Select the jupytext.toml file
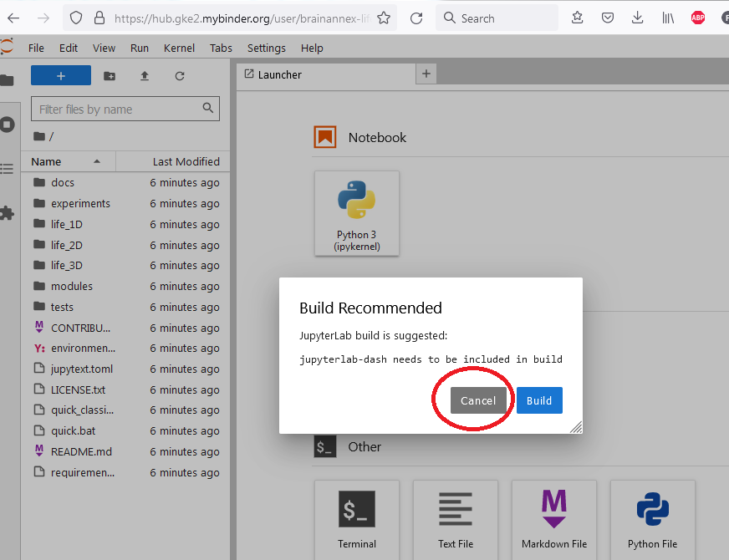729x560 pixels. tap(125, 369)
